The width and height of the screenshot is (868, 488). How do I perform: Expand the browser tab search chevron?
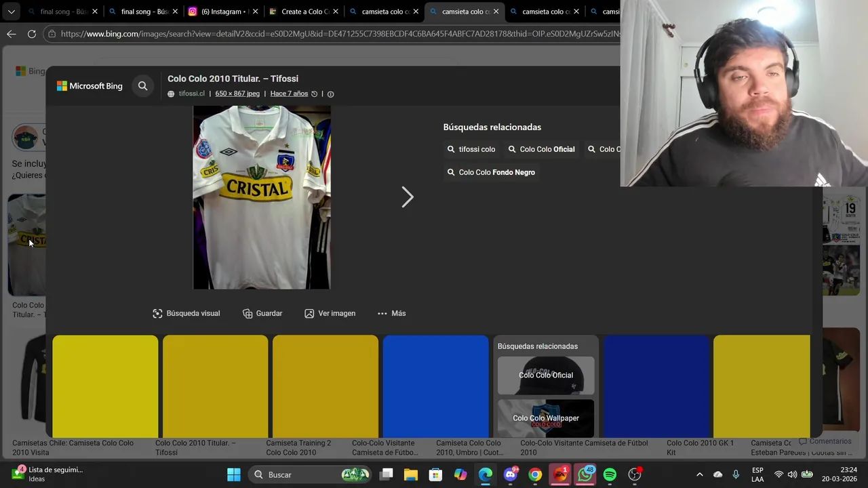click(x=11, y=12)
